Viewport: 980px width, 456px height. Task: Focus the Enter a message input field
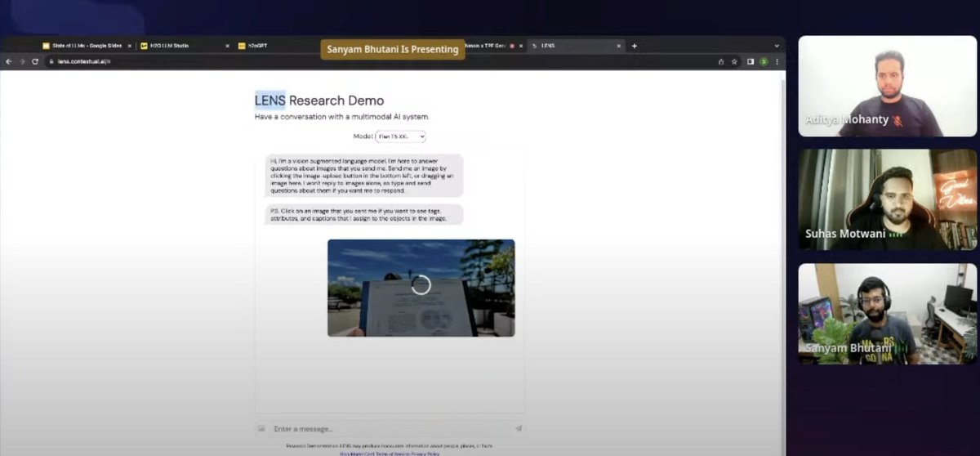(390, 428)
